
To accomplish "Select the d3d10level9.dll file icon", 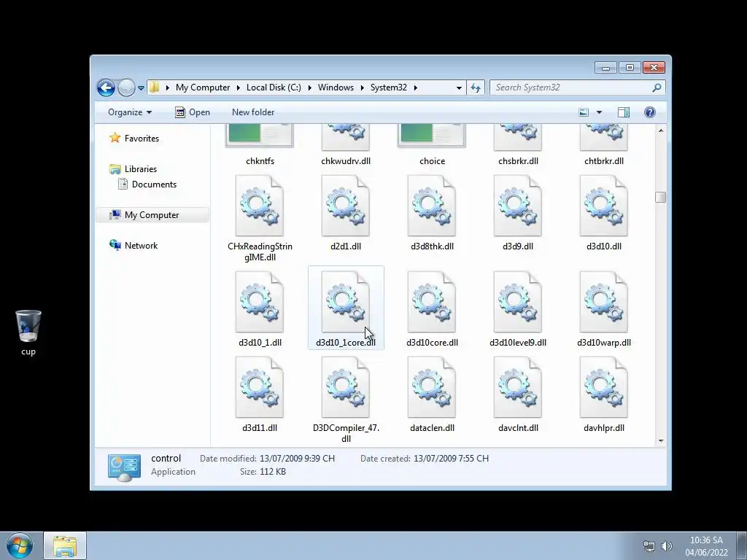I will pos(518,302).
